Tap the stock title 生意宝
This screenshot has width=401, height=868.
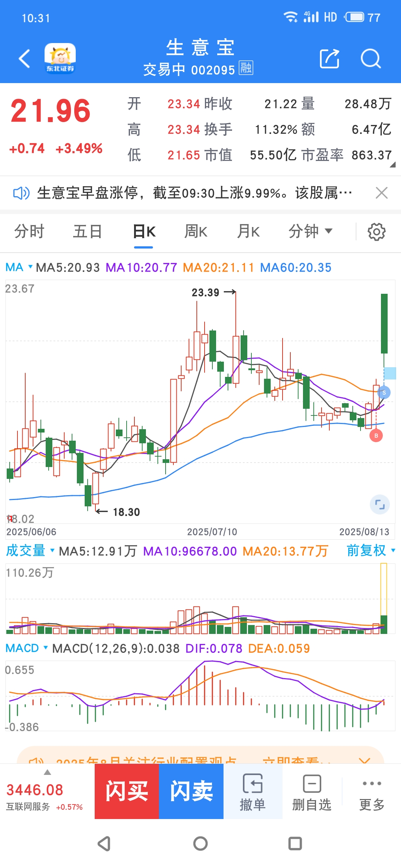pos(200,47)
